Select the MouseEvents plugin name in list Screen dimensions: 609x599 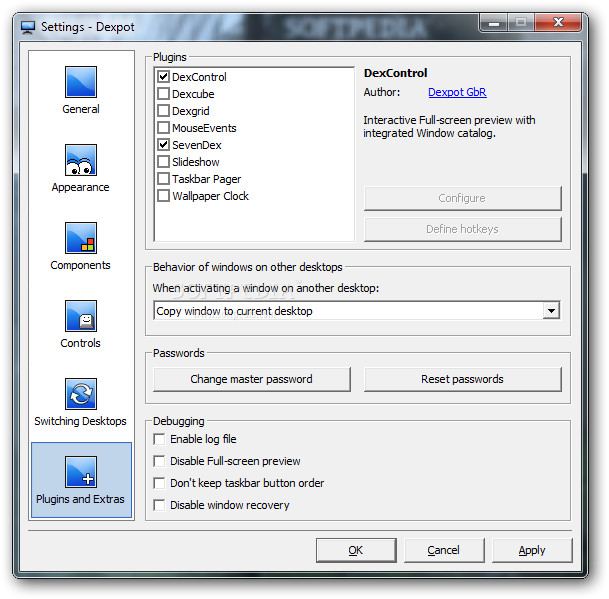204,128
